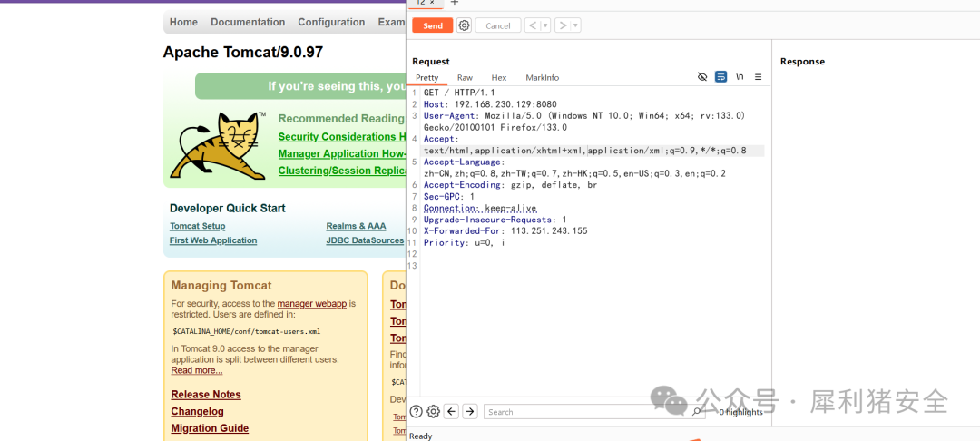980x441 pixels.
Task: Click the orange Send button
Action: (433, 25)
